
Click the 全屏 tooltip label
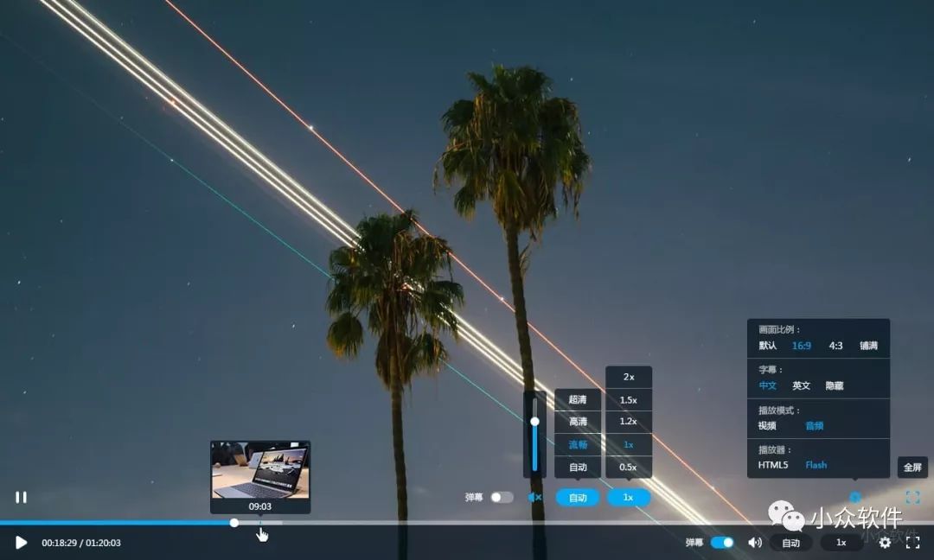pyautogui.click(x=912, y=468)
